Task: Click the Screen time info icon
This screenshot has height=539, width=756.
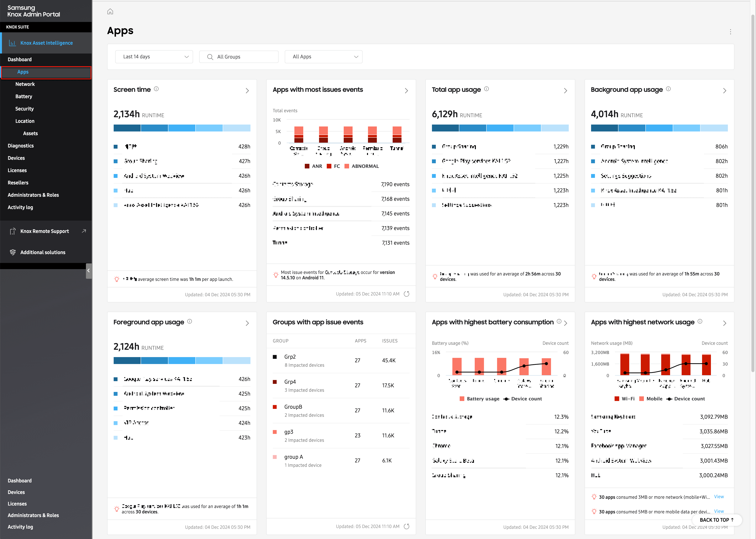Action: point(156,89)
